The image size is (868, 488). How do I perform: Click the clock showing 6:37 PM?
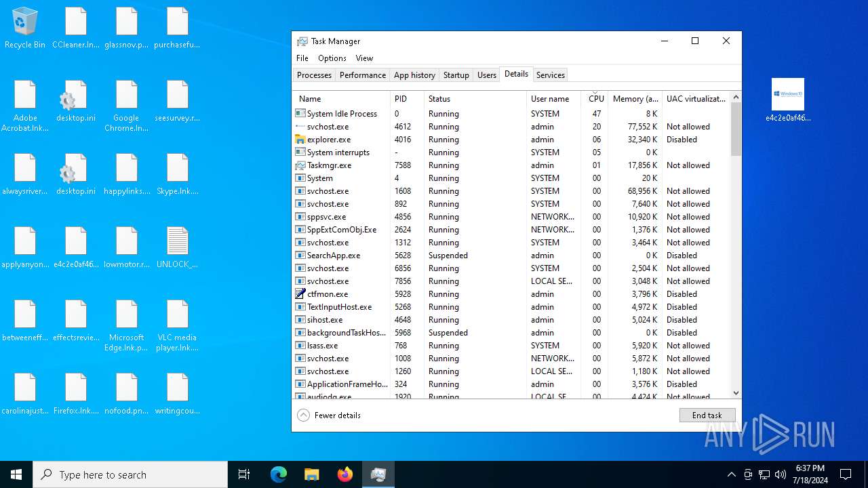point(810,474)
